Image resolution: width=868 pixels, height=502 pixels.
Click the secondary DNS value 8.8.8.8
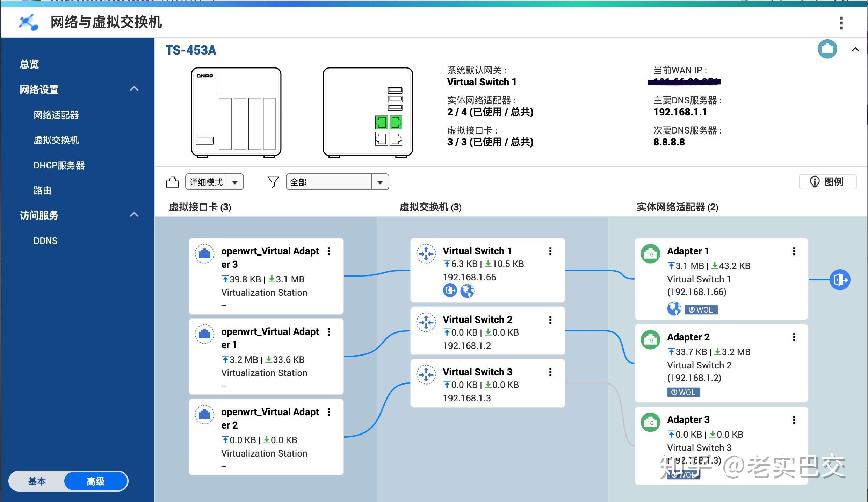click(x=669, y=142)
